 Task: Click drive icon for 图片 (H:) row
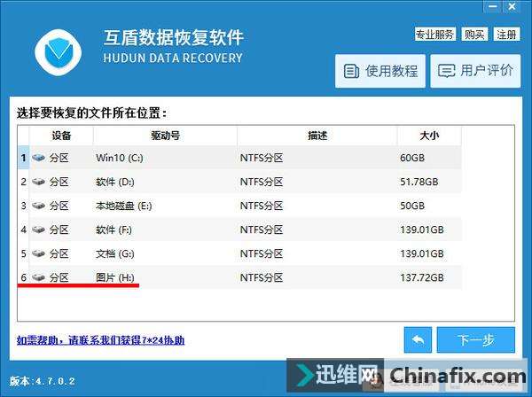pyautogui.click(x=38, y=277)
